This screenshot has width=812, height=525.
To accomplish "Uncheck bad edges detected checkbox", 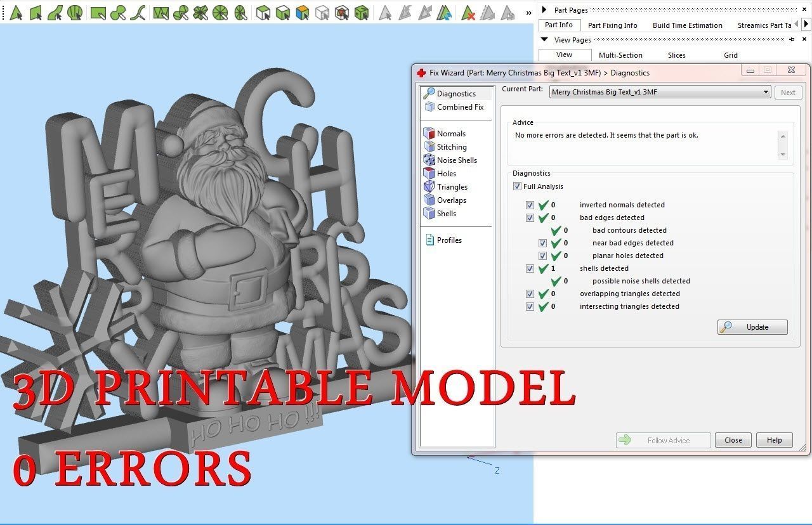I will (x=530, y=218).
